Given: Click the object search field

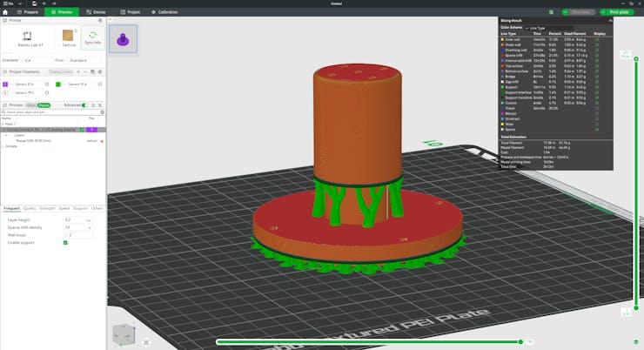Looking at the screenshot, I should (x=51, y=112).
